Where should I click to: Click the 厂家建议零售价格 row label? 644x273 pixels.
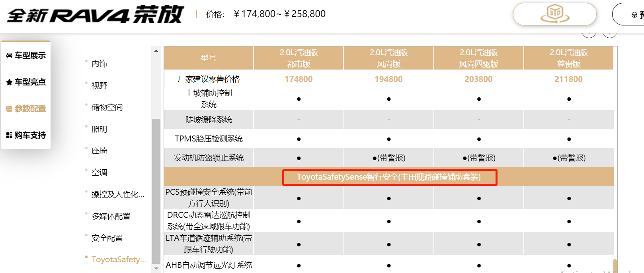click(209, 79)
